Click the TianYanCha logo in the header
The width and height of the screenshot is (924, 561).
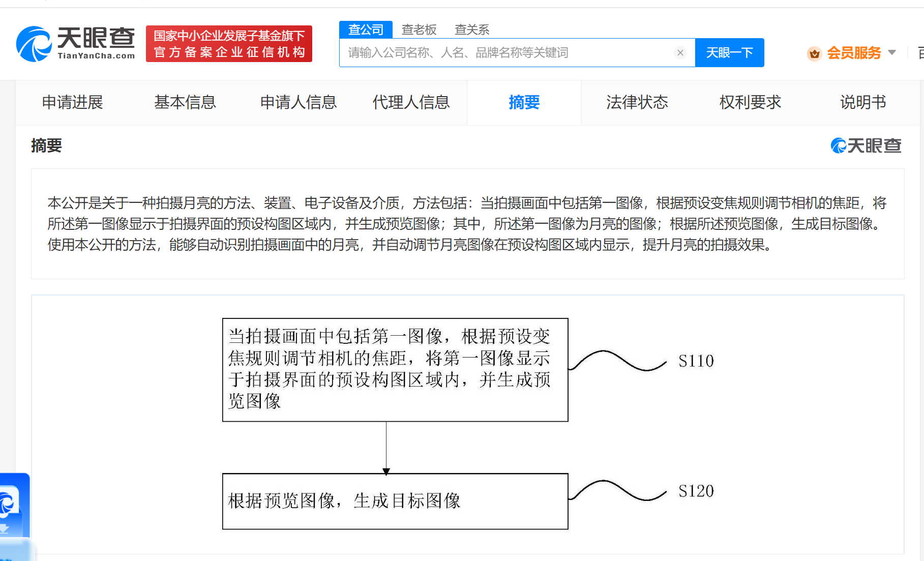pos(75,44)
